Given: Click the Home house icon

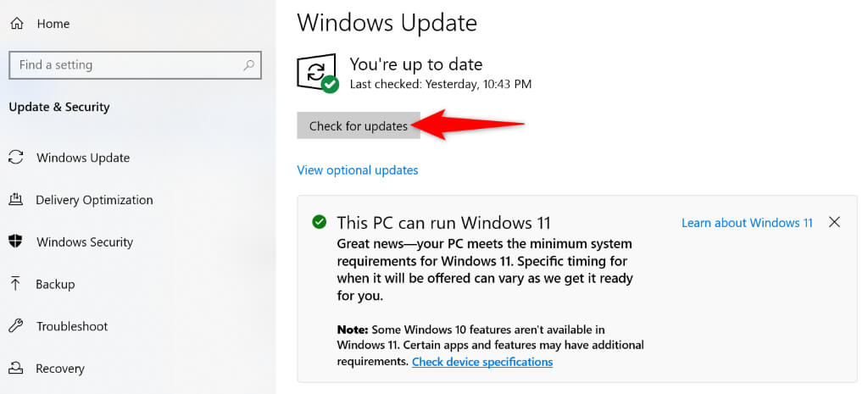Looking at the screenshot, I should 16,24.
